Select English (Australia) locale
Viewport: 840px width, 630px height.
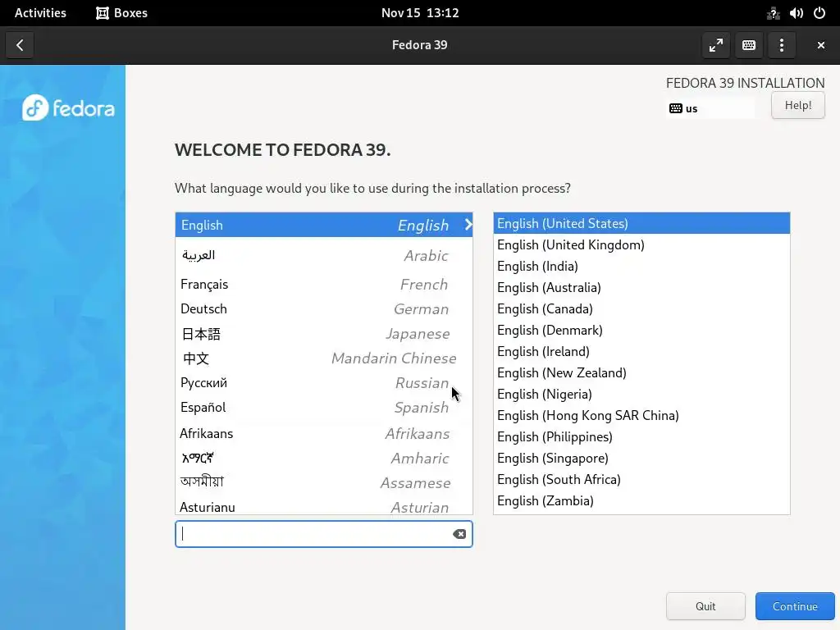[641, 288]
